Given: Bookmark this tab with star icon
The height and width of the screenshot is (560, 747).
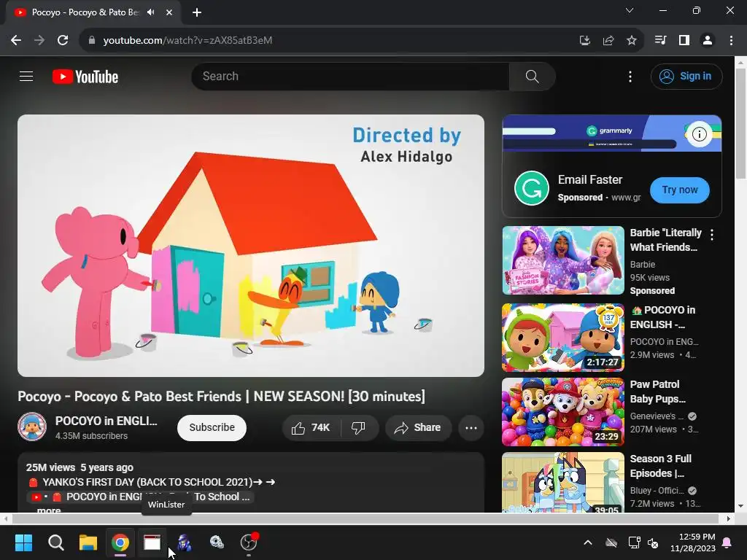Looking at the screenshot, I should (x=632, y=40).
